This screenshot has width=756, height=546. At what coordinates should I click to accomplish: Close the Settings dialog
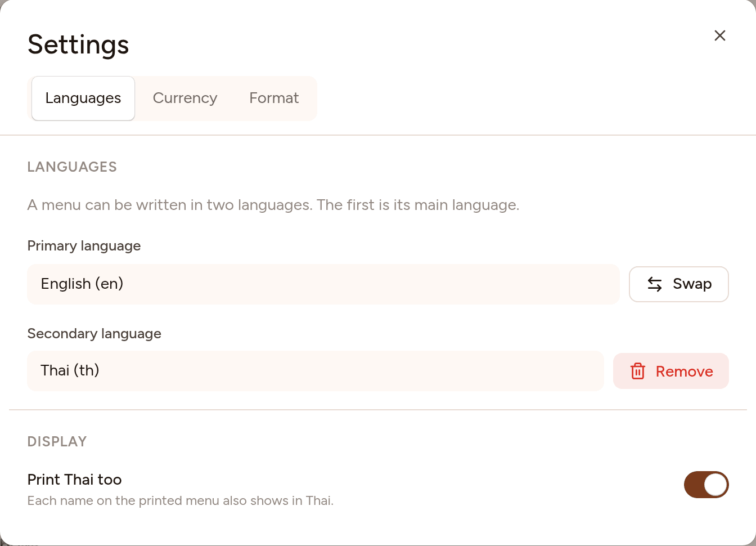point(719,35)
